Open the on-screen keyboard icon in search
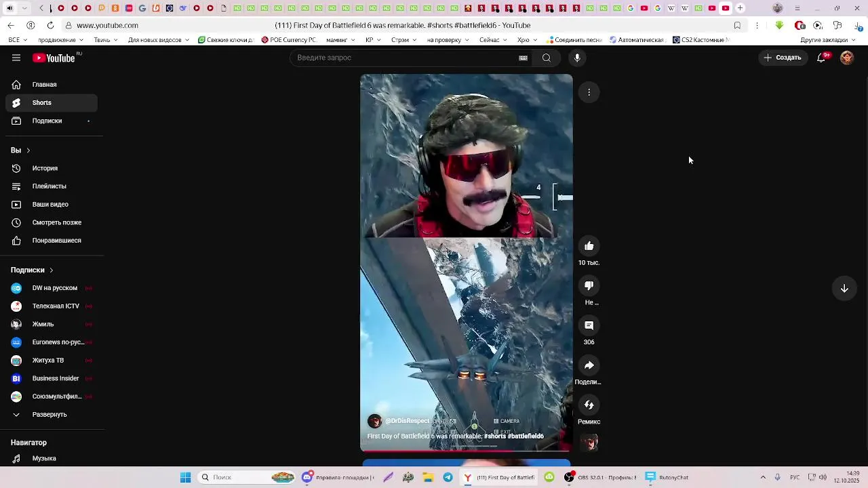 tap(523, 58)
